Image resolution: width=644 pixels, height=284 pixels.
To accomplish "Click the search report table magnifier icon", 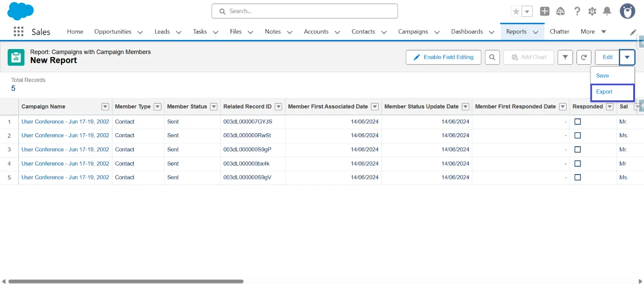I will pos(492,57).
